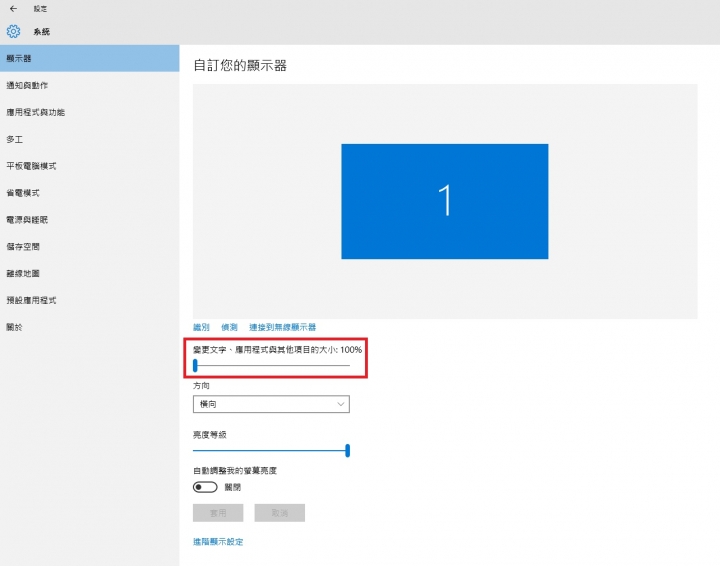Click the brightness level slider handle
The width and height of the screenshot is (720, 566).
348,450
